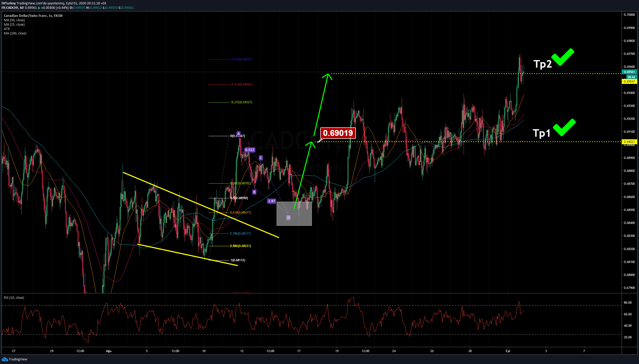The height and width of the screenshot is (364, 639).
Task: Click the 24 date label on time axis
Action: pyautogui.click(x=394, y=351)
